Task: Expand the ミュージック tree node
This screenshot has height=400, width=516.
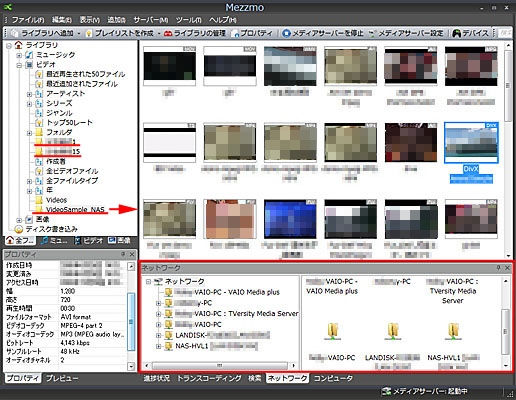Action: point(19,55)
